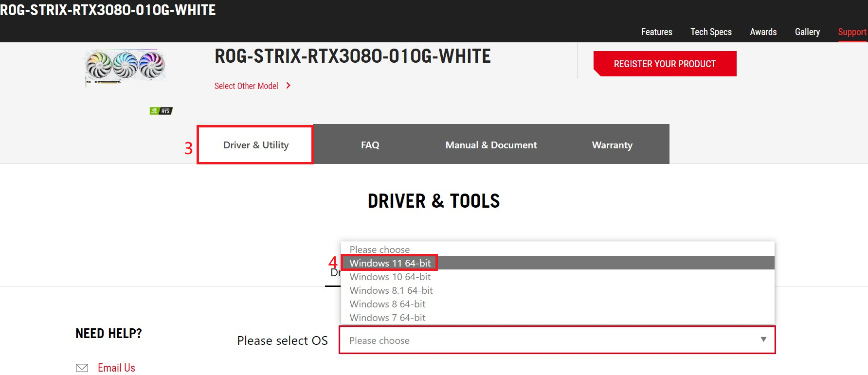
Task: Switch to the FAQ tab
Action: pyautogui.click(x=370, y=145)
